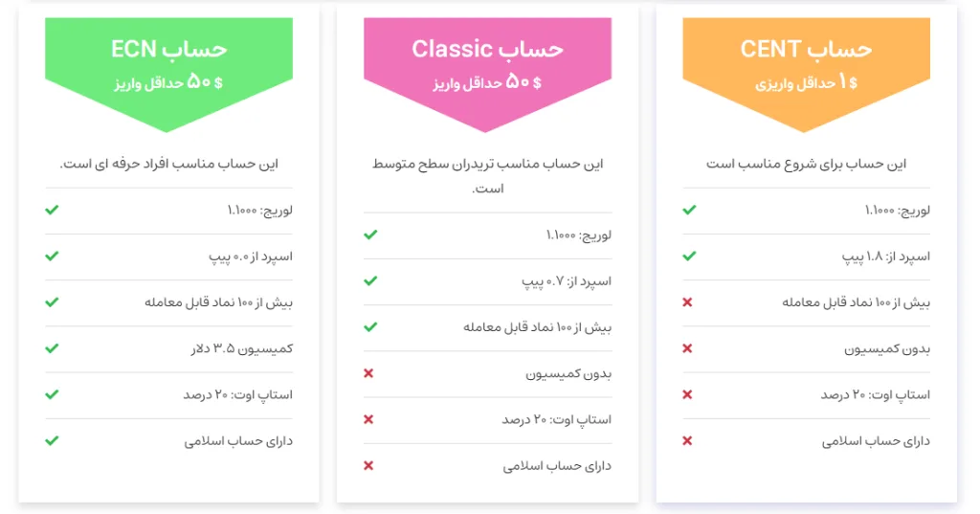Image resolution: width=980 pixels, height=514 pixels.
Task: Click the red X next to stop out in Classic card
Action: pyautogui.click(x=369, y=419)
